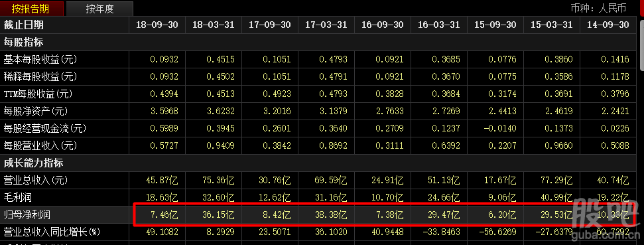Viewport: 644px width, 245px height.
Task: Click net profit value 7.46亿
Action: coord(164,214)
